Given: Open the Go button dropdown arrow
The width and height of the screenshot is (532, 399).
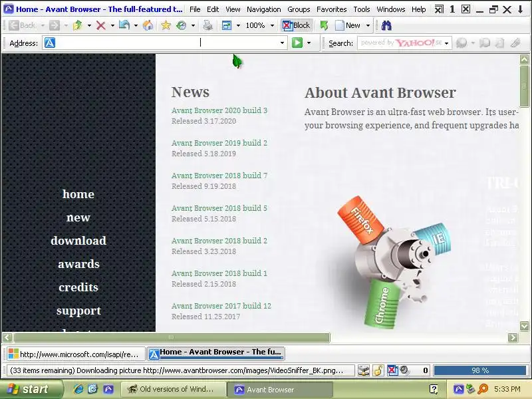Looking at the screenshot, I should pos(309,43).
